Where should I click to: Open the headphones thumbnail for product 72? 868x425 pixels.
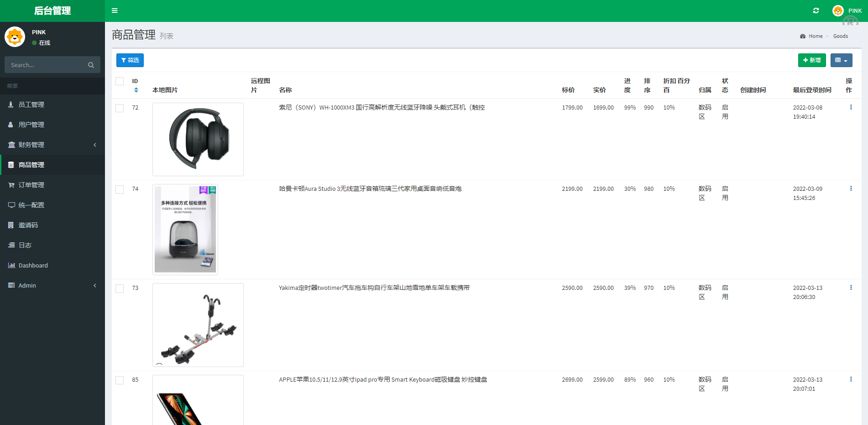198,139
